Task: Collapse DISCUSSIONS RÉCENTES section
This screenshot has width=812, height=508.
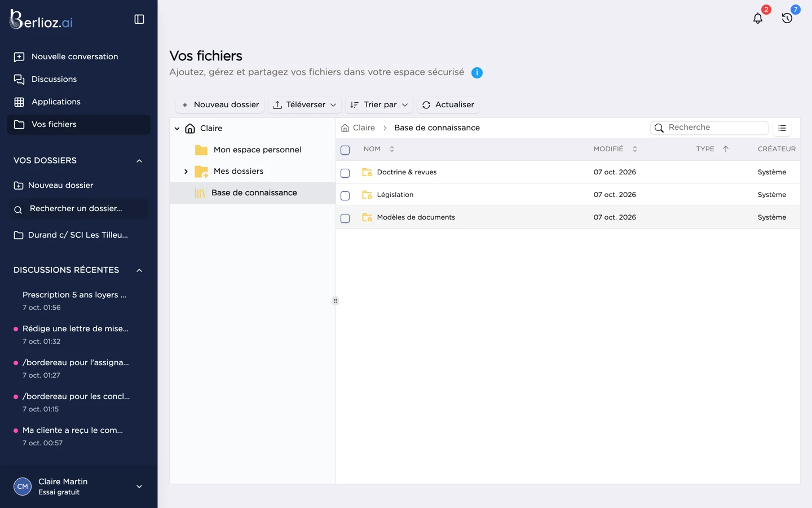Action: pos(139,270)
